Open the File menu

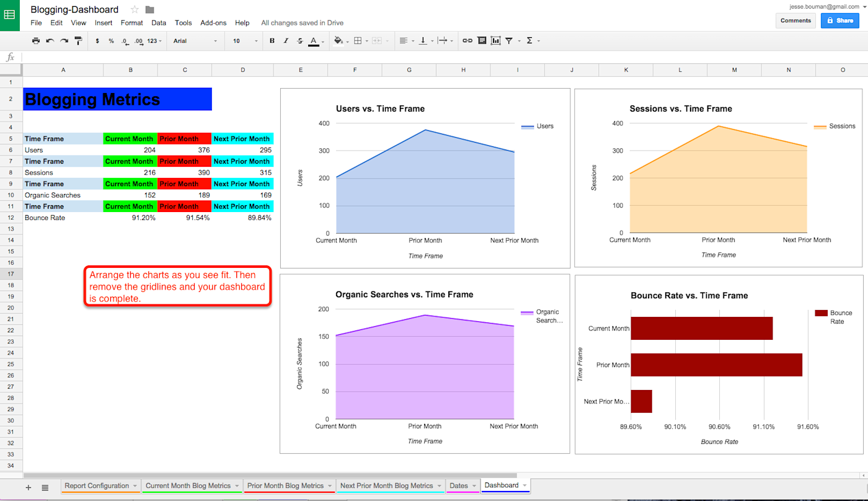coord(36,22)
